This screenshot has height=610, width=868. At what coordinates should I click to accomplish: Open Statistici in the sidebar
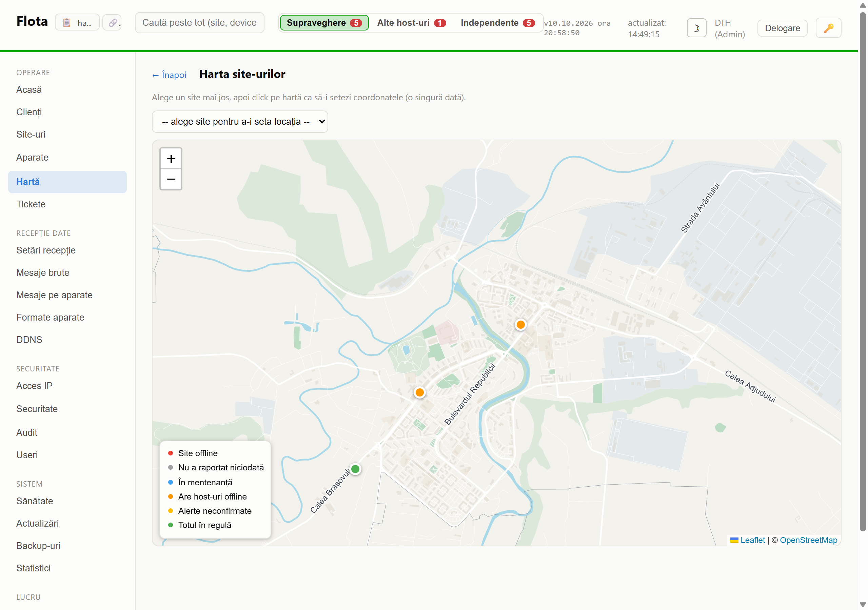[67, 568]
